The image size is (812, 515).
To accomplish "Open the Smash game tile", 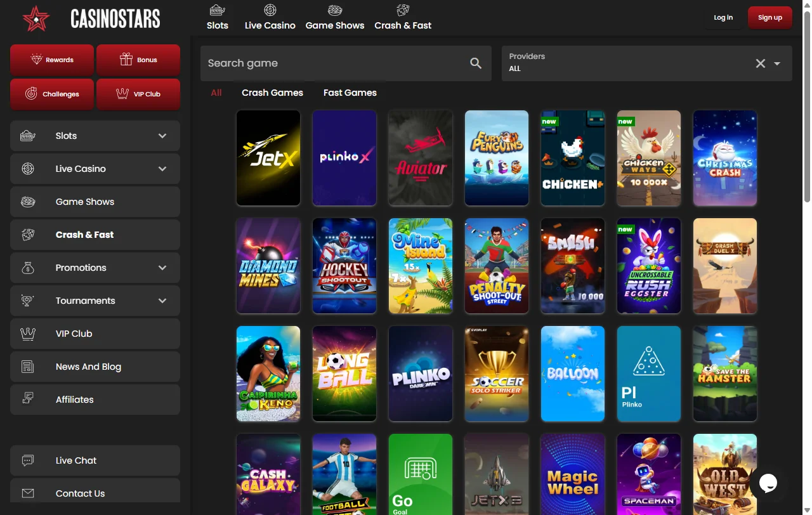I will coord(573,266).
